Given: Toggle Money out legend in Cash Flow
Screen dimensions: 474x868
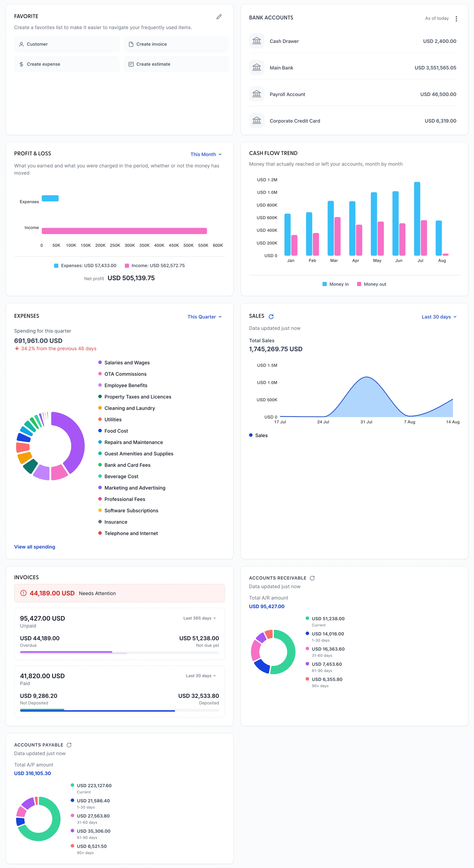Looking at the screenshot, I should click(x=372, y=284).
